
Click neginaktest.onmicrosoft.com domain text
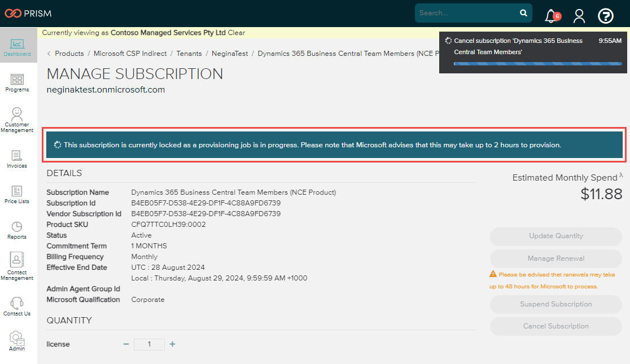[x=106, y=90]
